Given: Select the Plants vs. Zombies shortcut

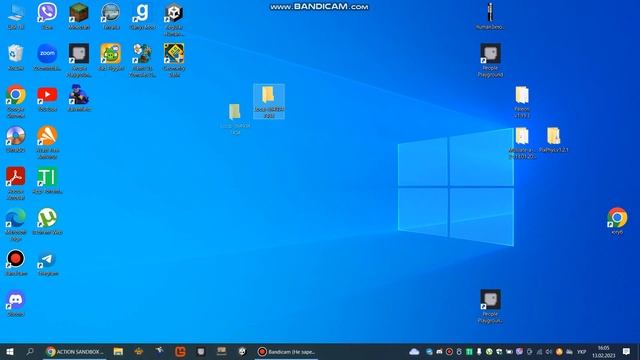Looking at the screenshot, I should (x=142, y=60).
